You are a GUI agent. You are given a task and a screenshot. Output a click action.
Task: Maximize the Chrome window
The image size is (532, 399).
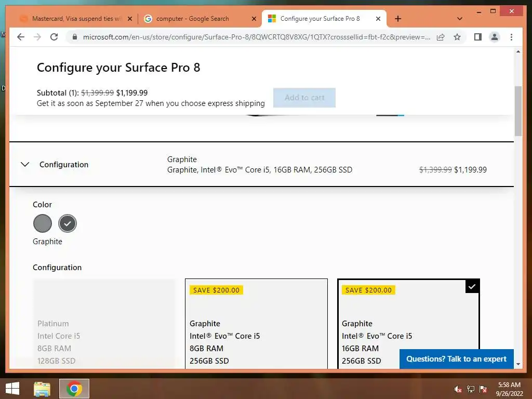[493, 11]
